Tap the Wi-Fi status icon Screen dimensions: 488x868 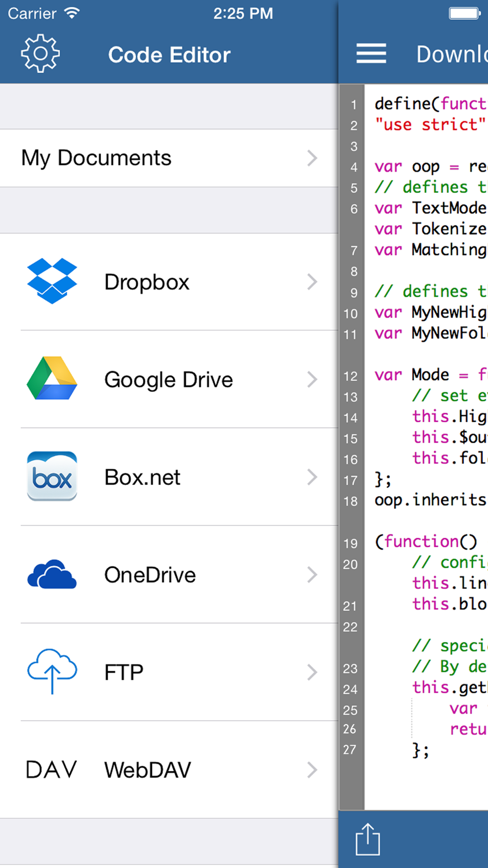point(72,13)
